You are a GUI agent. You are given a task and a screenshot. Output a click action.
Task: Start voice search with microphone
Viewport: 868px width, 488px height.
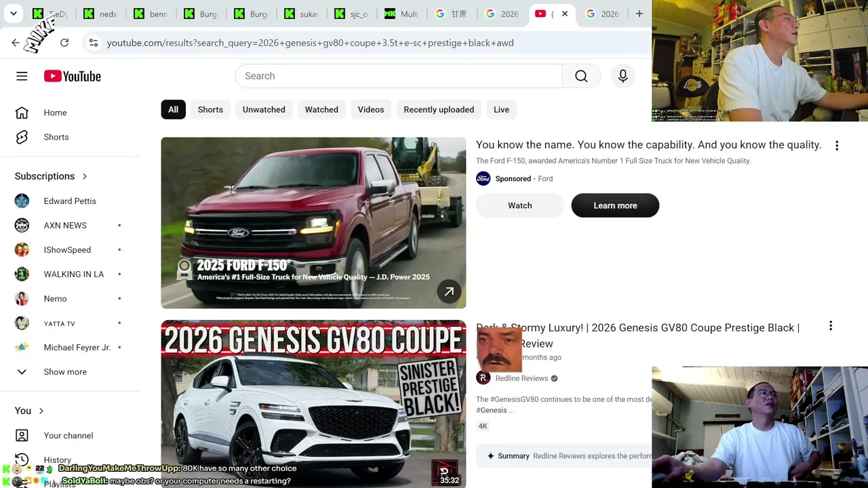(623, 76)
